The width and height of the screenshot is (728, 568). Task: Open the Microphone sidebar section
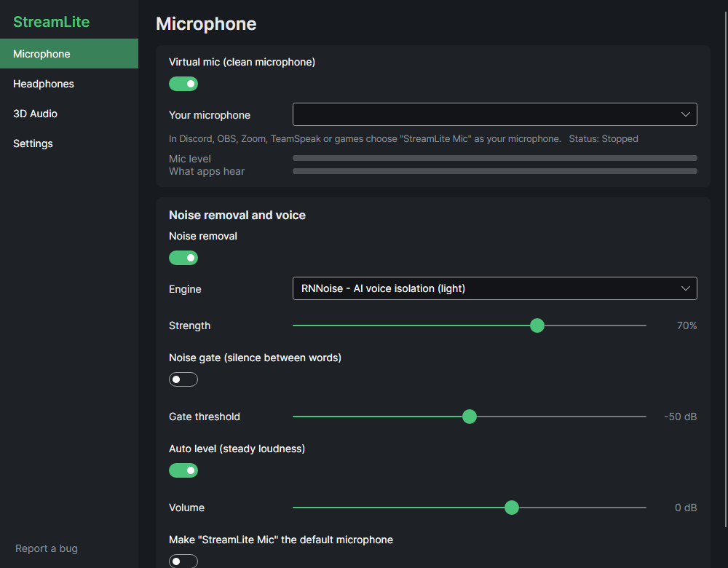[69, 54]
